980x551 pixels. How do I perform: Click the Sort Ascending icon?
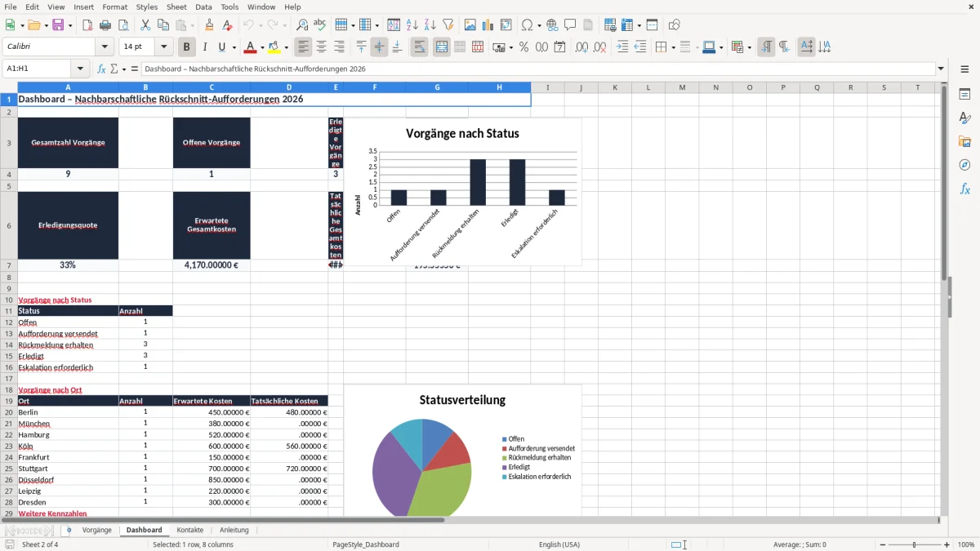click(412, 25)
